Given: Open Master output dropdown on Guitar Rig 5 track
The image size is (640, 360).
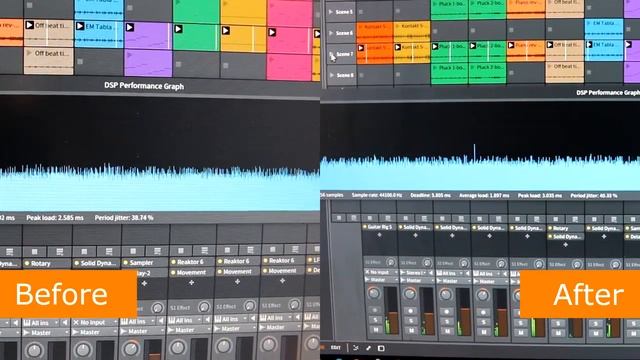Looking at the screenshot, I should (x=381, y=280).
